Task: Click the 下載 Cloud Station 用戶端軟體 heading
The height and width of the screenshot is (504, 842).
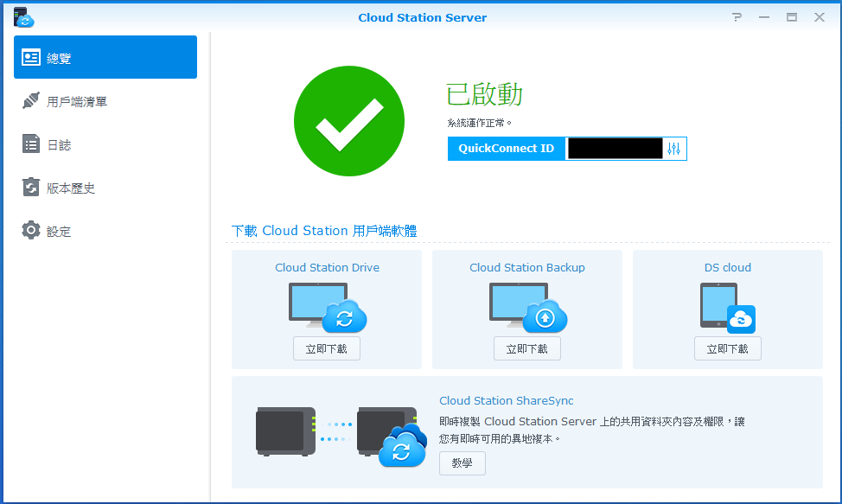Action: 324,231
